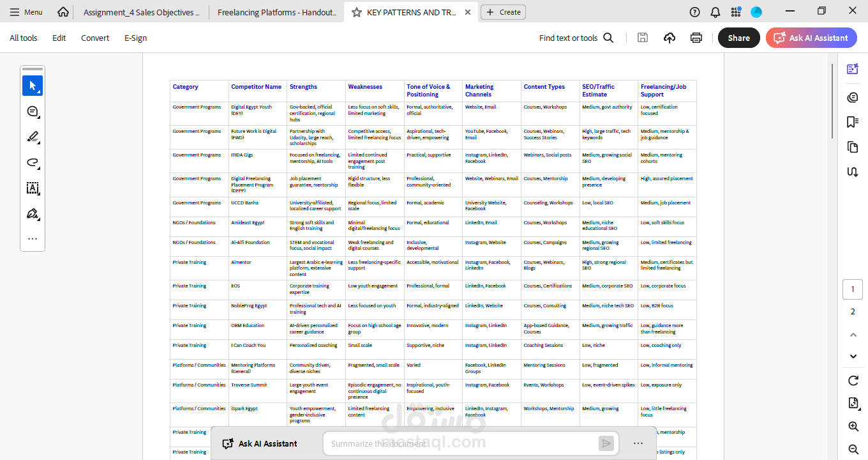The image size is (868, 460).
Task: Click the Ask AI Assistant top button
Action: (811, 38)
